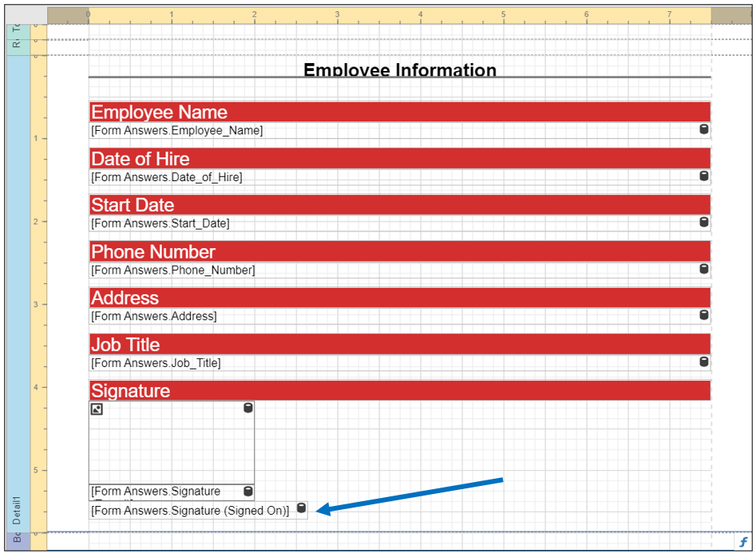The width and height of the screenshot is (756, 553).
Task: Select [Form Answers.Job_Title] field
Action: tap(400, 364)
